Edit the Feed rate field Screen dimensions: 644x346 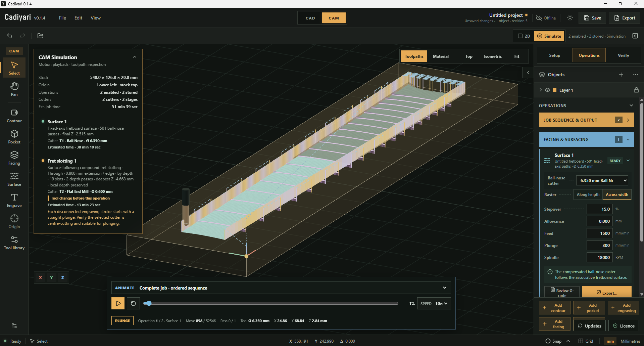(600, 233)
